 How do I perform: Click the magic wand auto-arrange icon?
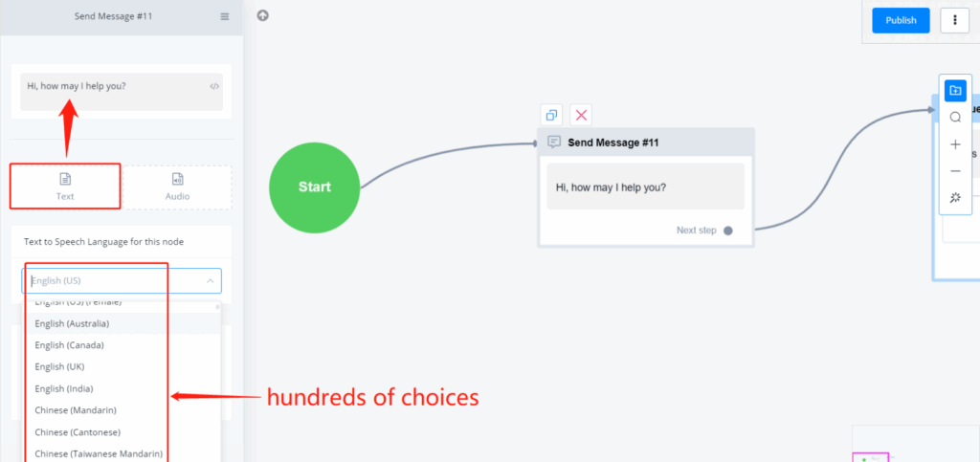point(955,198)
